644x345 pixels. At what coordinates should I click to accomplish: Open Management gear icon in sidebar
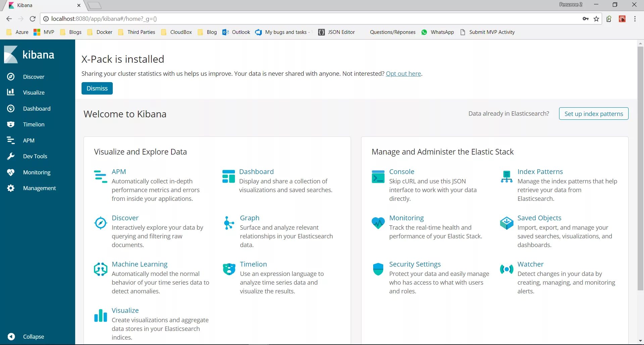11,188
